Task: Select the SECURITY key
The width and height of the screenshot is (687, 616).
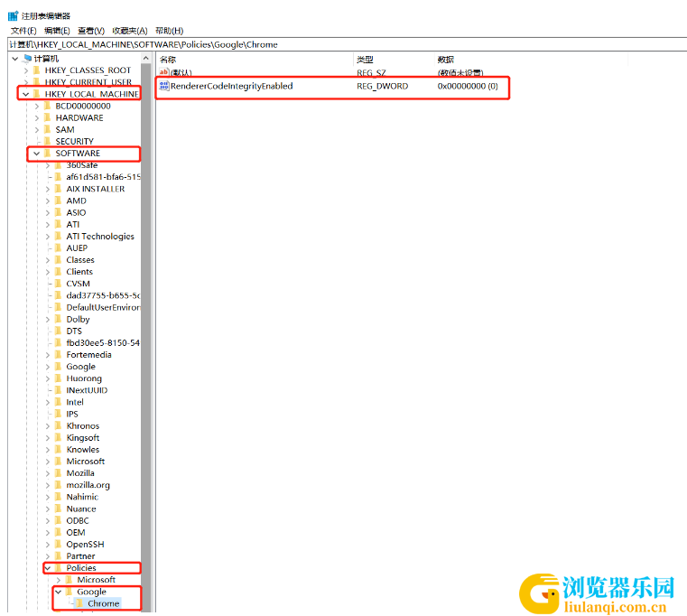Action: pyautogui.click(x=75, y=142)
